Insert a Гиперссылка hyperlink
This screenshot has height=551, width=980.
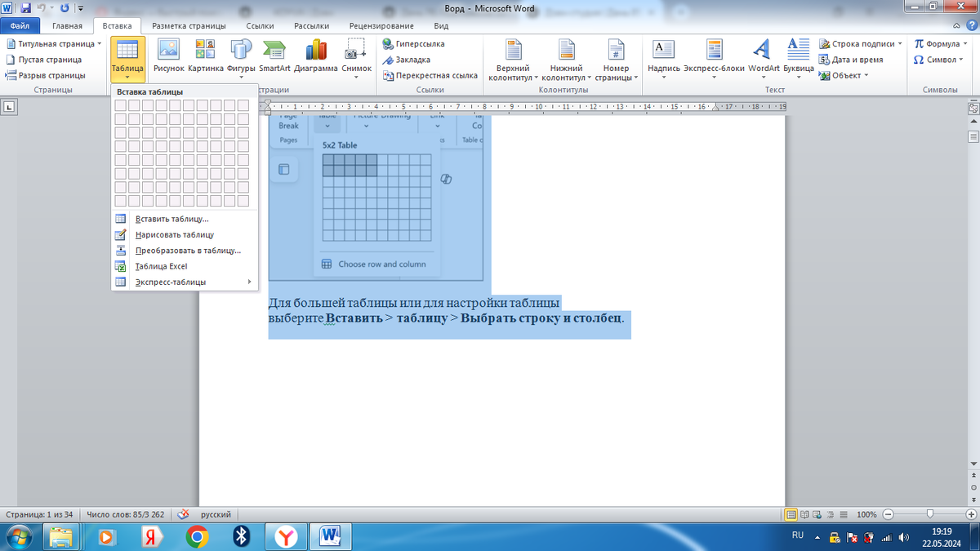414,44
